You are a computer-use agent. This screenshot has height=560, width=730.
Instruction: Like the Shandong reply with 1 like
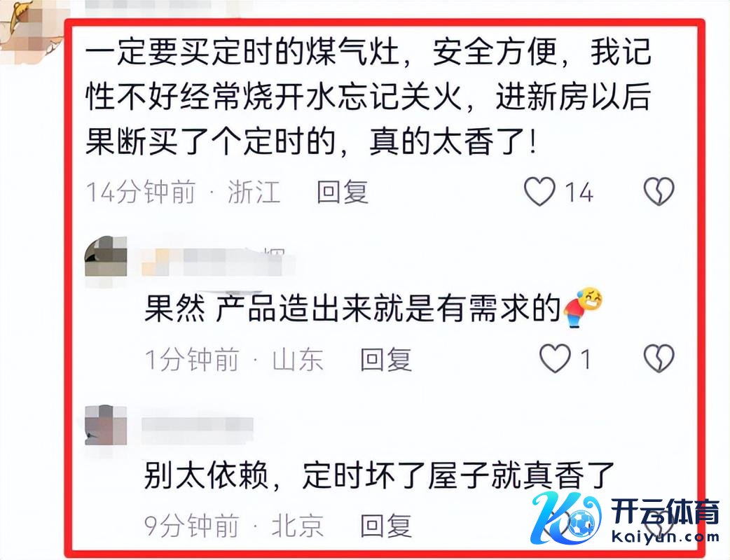point(555,358)
